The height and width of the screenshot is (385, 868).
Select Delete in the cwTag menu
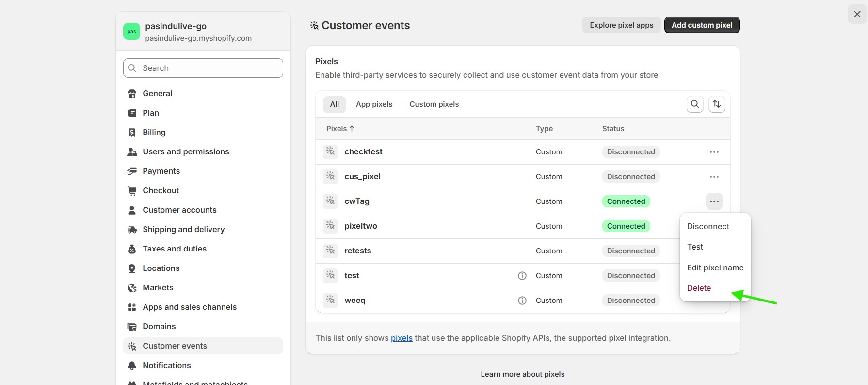click(x=699, y=288)
